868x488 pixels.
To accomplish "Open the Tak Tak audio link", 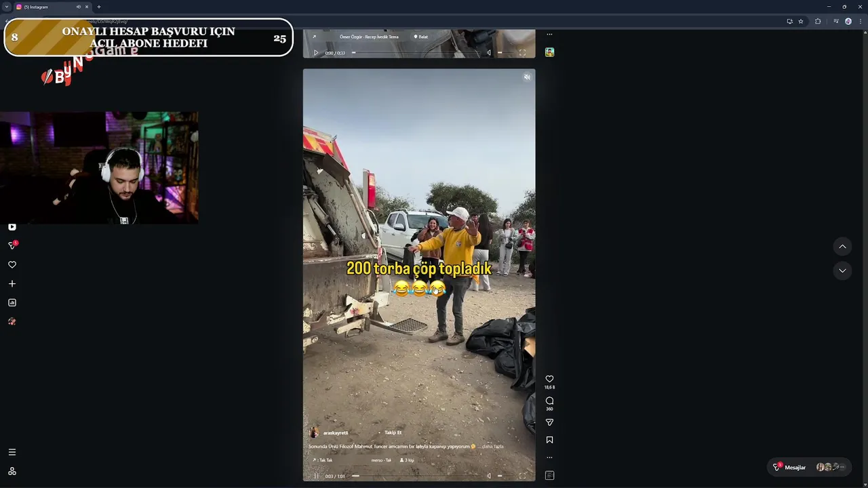I will 323,460.
